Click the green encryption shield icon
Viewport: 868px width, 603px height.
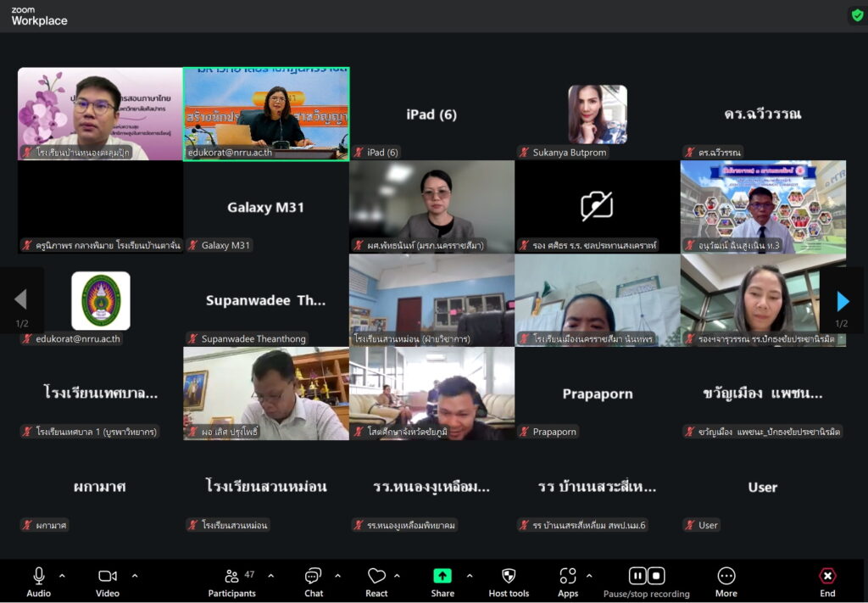tap(857, 14)
